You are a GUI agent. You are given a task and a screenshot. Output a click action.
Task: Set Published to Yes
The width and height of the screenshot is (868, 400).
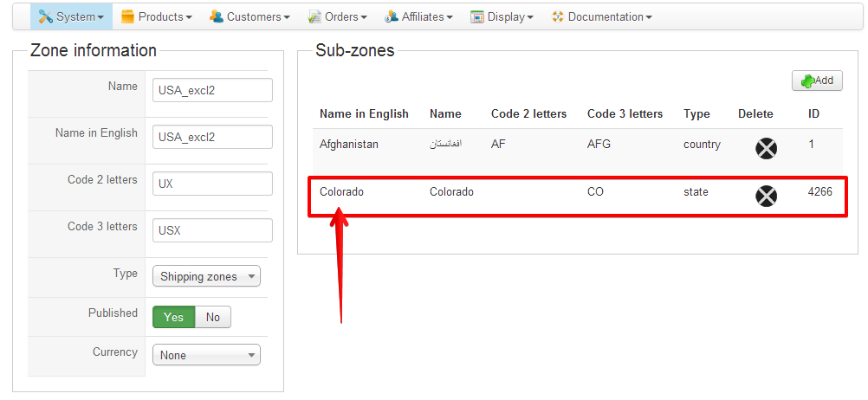pos(174,317)
